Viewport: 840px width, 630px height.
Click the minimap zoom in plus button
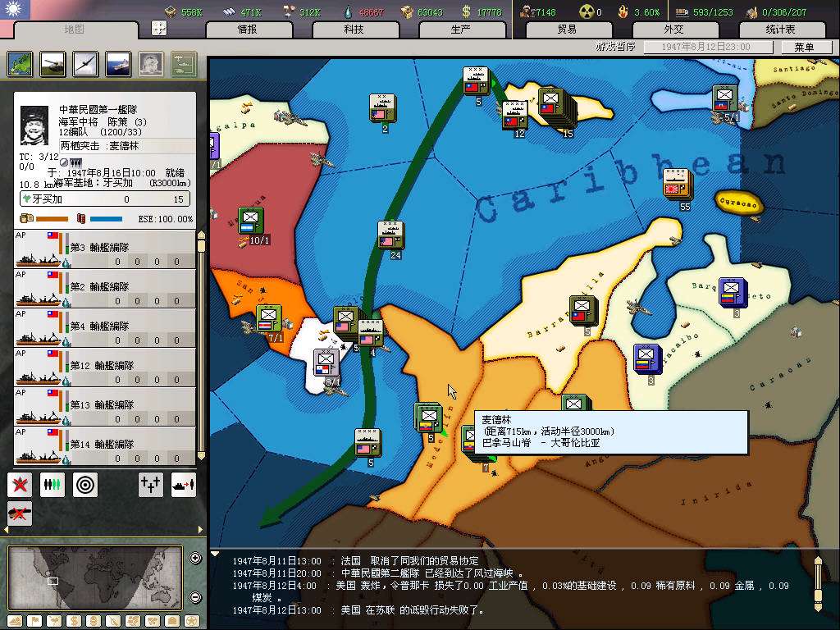point(195,559)
